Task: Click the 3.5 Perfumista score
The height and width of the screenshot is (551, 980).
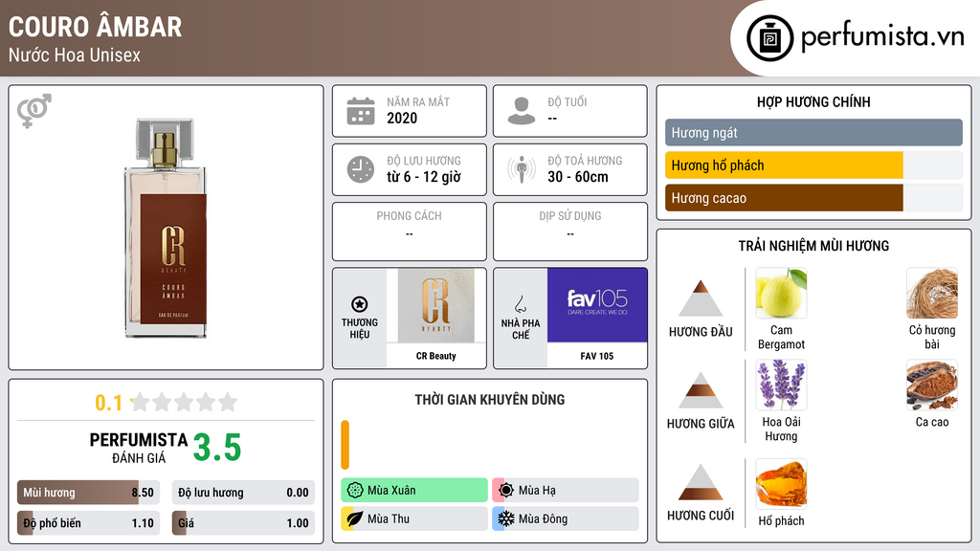Action: tap(217, 448)
